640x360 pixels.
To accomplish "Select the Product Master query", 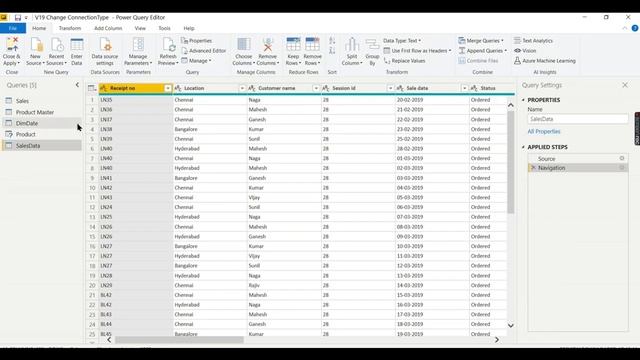I will [42, 112].
